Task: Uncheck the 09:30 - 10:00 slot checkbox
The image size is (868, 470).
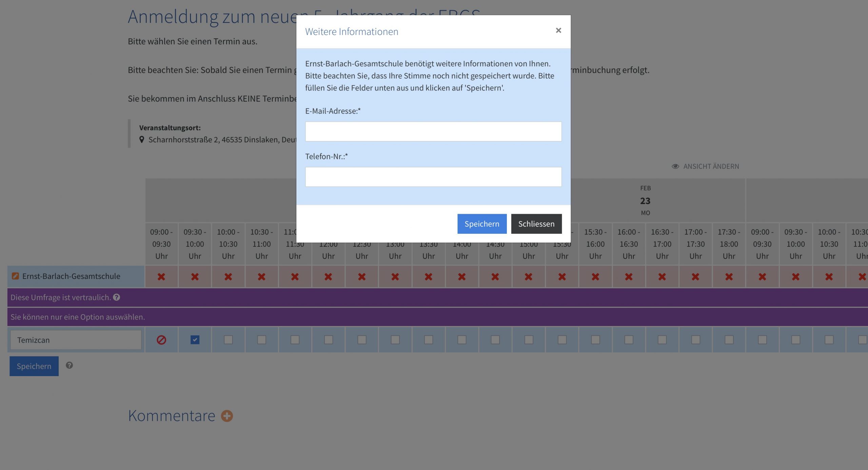Action: pyautogui.click(x=195, y=340)
